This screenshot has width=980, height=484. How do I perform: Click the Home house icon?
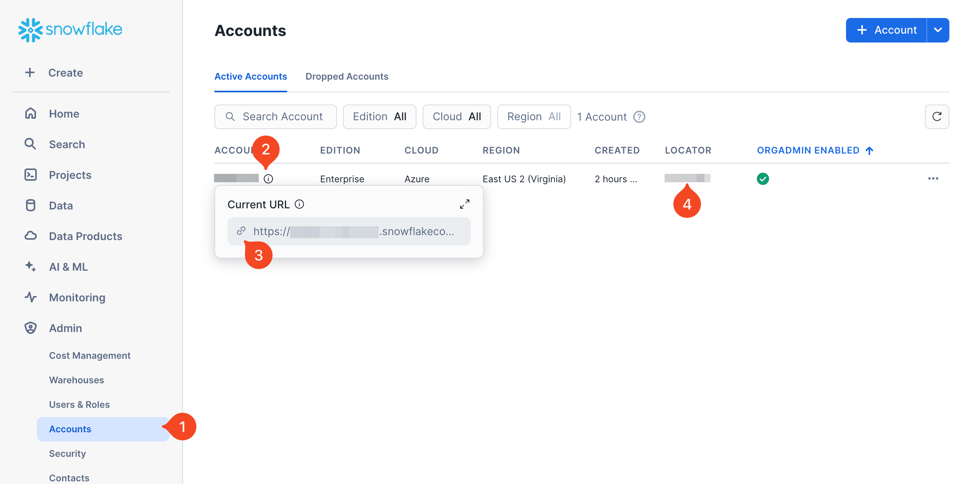tap(31, 113)
